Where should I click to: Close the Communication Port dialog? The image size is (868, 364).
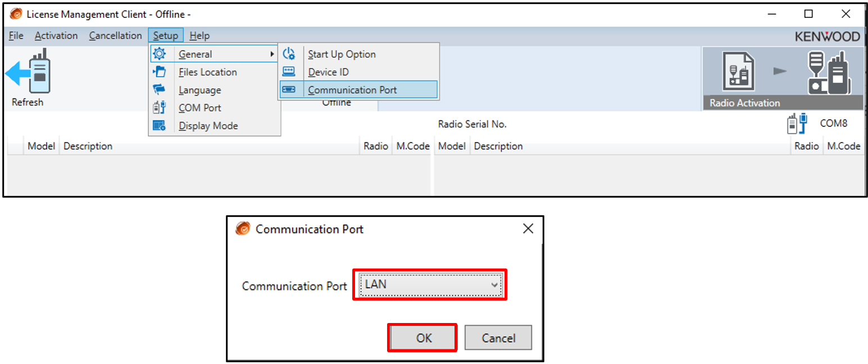[528, 229]
